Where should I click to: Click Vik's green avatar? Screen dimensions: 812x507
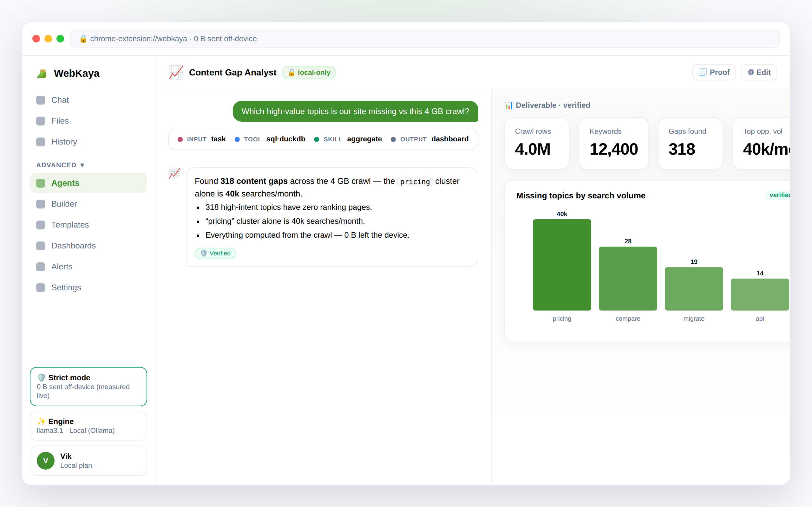tap(46, 460)
